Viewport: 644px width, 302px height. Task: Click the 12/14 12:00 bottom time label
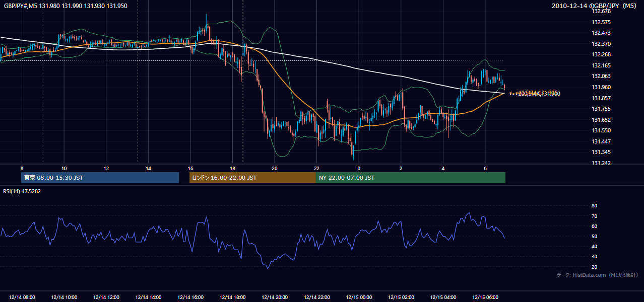[x=106, y=297]
